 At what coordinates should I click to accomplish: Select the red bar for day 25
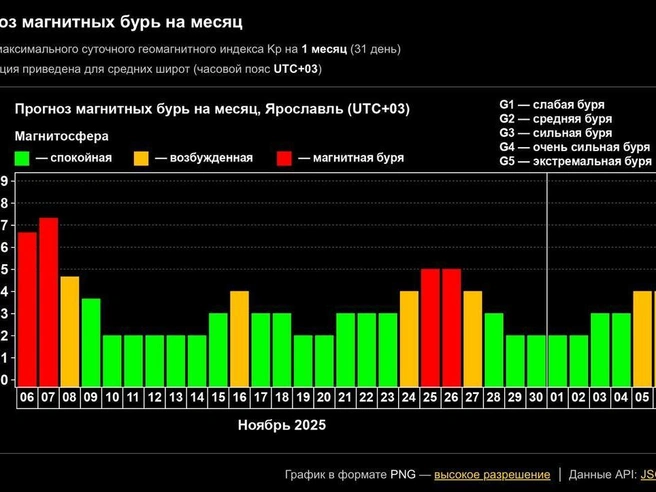(x=430, y=328)
